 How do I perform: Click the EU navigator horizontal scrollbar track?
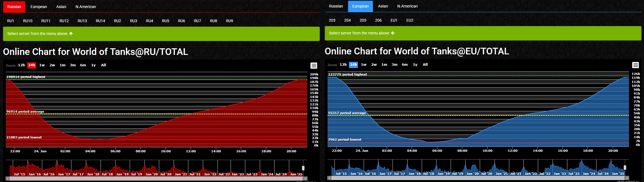tap(478, 178)
